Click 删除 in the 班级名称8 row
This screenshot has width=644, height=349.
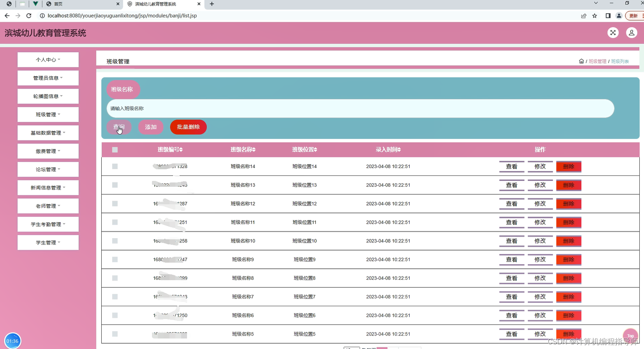(568, 279)
